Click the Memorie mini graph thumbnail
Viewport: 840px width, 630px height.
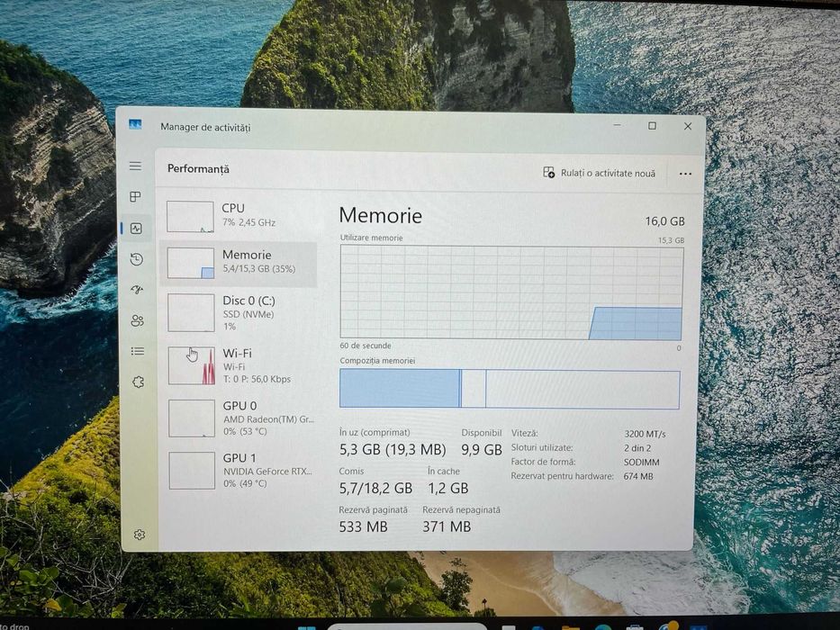coord(191,263)
